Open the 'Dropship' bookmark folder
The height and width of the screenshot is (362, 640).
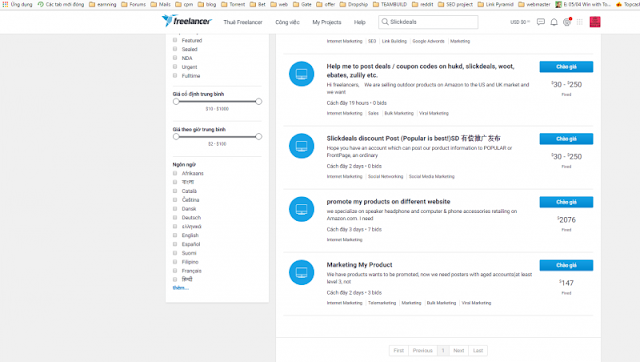pyautogui.click(x=353, y=4)
